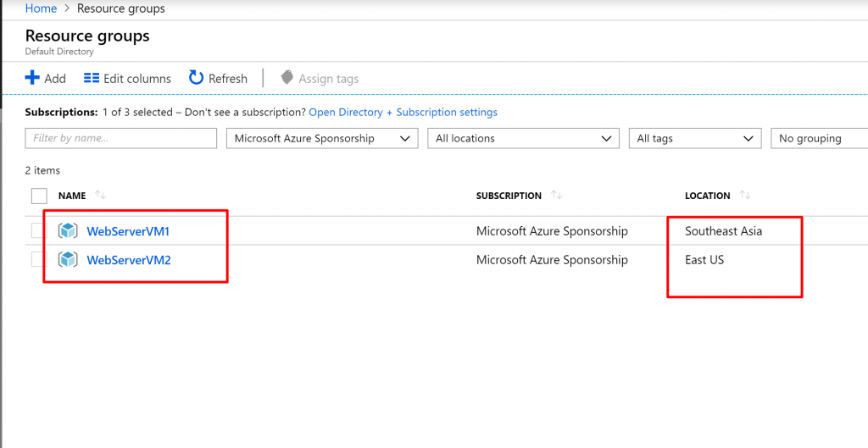The height and width of the screenshot is (448, 868).
Task: Expand the All tags dropdown
Action: [695, 138]
